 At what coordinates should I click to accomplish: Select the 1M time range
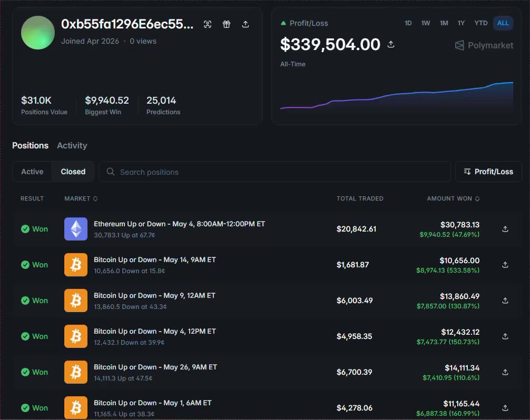[x=444, y=23]
